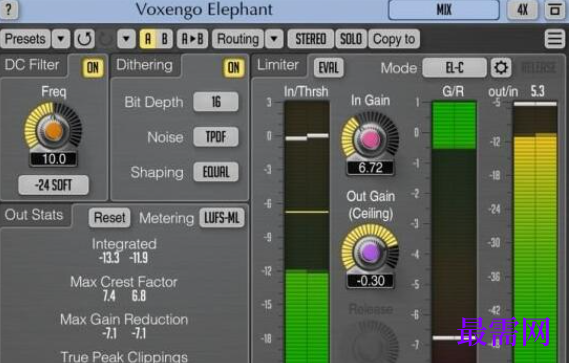The image size is (569, 363).
Task: Click the MIX instance name field
Action: (444, 10)
